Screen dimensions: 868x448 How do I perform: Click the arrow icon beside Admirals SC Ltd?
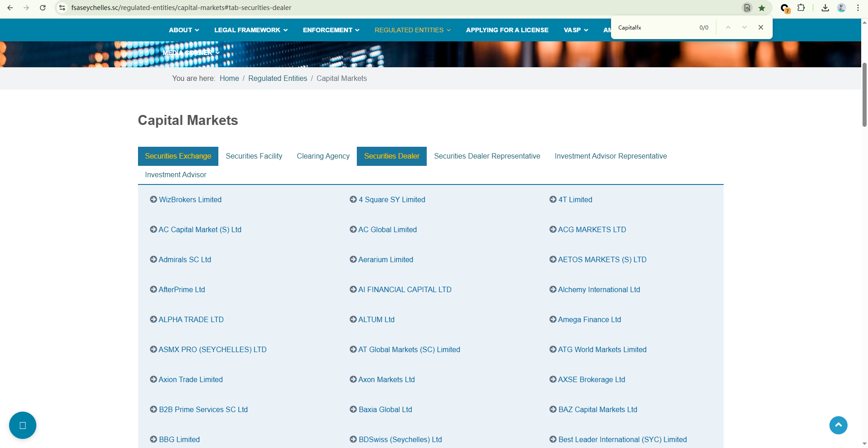coord(153,259)
